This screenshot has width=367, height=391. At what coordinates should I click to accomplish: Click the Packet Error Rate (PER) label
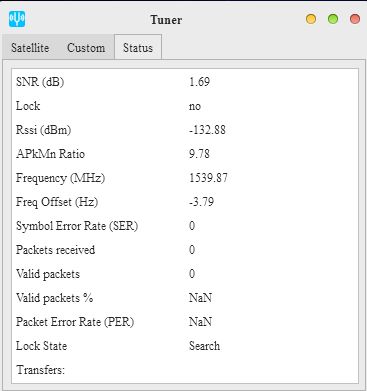pyautogui.click(x=75, y=322)
